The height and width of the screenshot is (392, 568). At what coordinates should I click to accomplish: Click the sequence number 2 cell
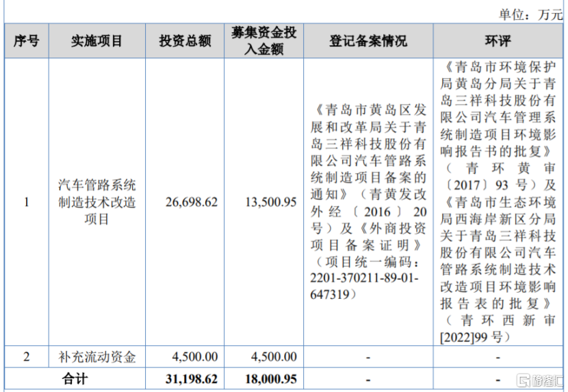click(27, 357)
